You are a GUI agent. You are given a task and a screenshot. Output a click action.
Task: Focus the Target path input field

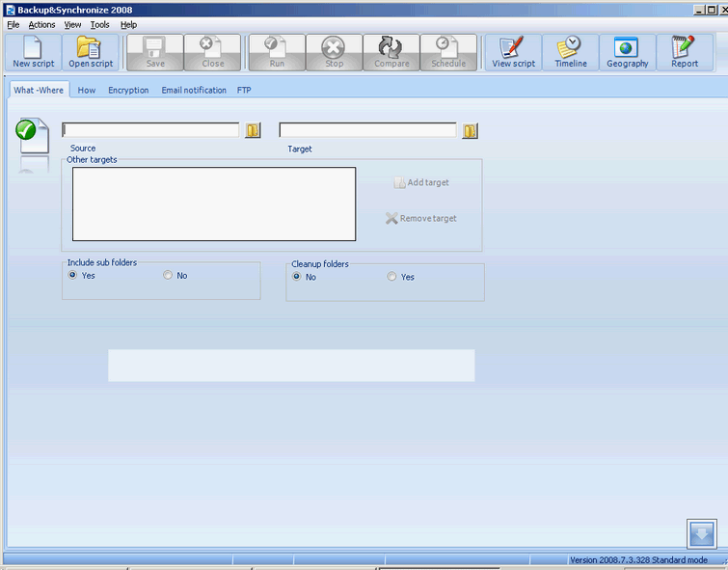[x=367, y=129]
